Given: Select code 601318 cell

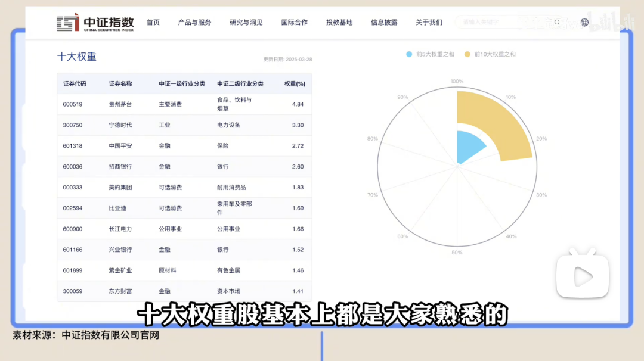Looking at the screenshot, I should (x=73, y=145).
